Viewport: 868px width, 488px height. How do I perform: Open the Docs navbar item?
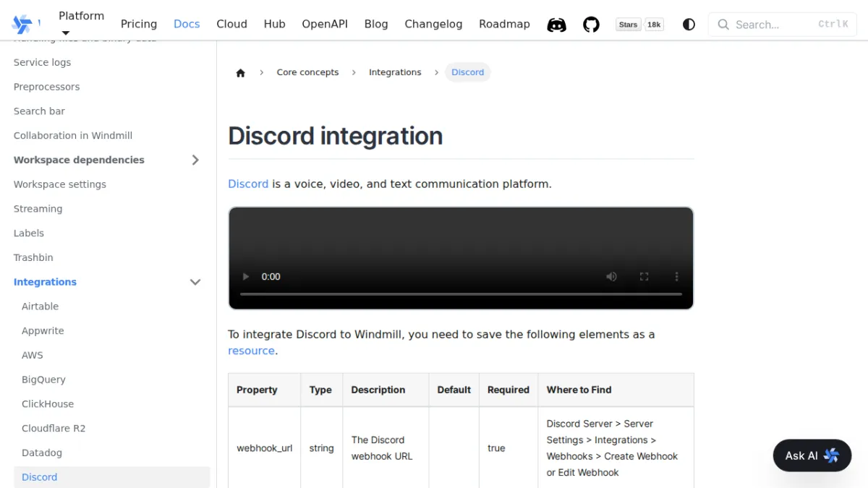[187, 24]
